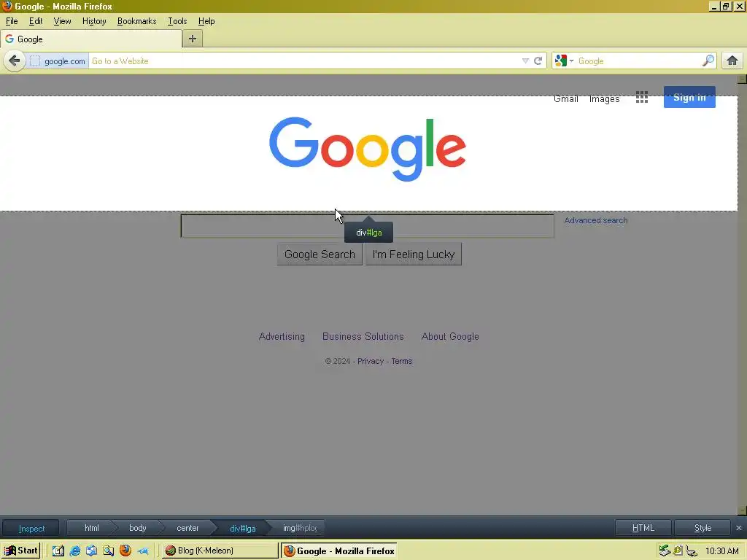Toggle the HTML panel button
Viewport: 747px width, 560px height.
pos(643,528)
